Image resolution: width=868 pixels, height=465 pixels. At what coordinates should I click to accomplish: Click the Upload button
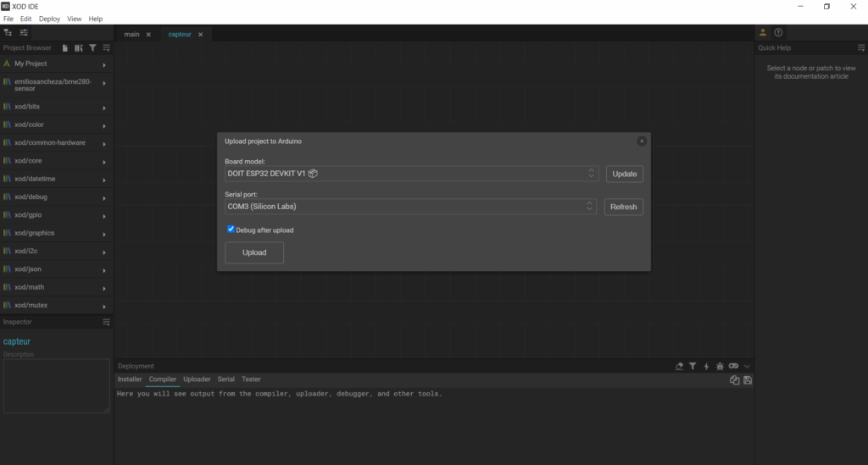(x=254, y=252)
